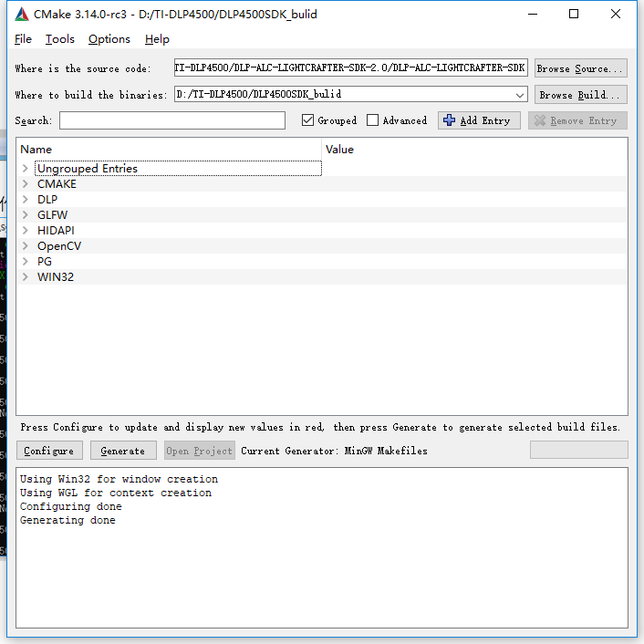Click the Browse Build button
Viewport: 644px width, 644px height.
point(581,95)
